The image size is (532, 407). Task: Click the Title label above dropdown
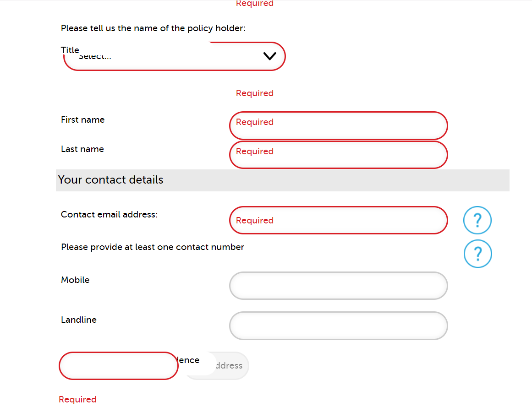pyautogui.click(x=70, y=50)
